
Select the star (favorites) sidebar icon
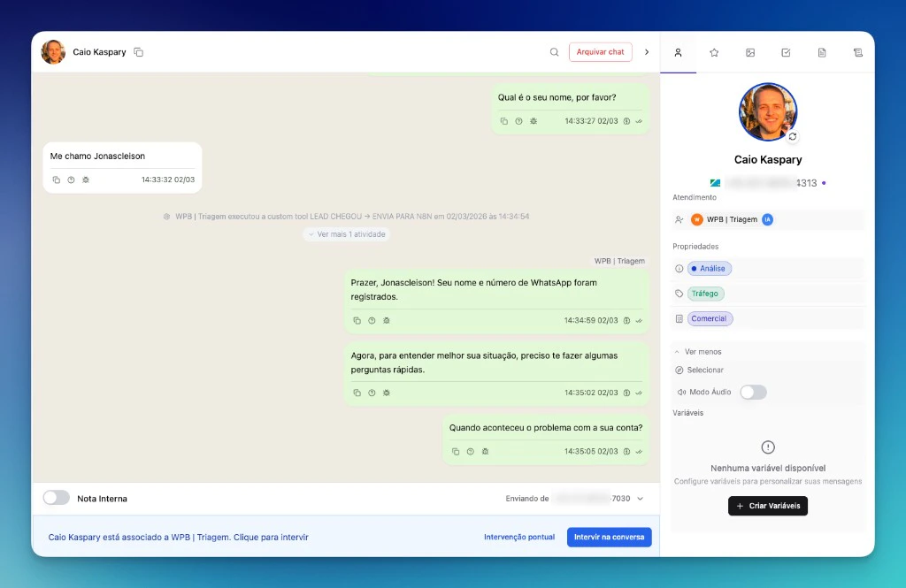click(x=714, y=52)
